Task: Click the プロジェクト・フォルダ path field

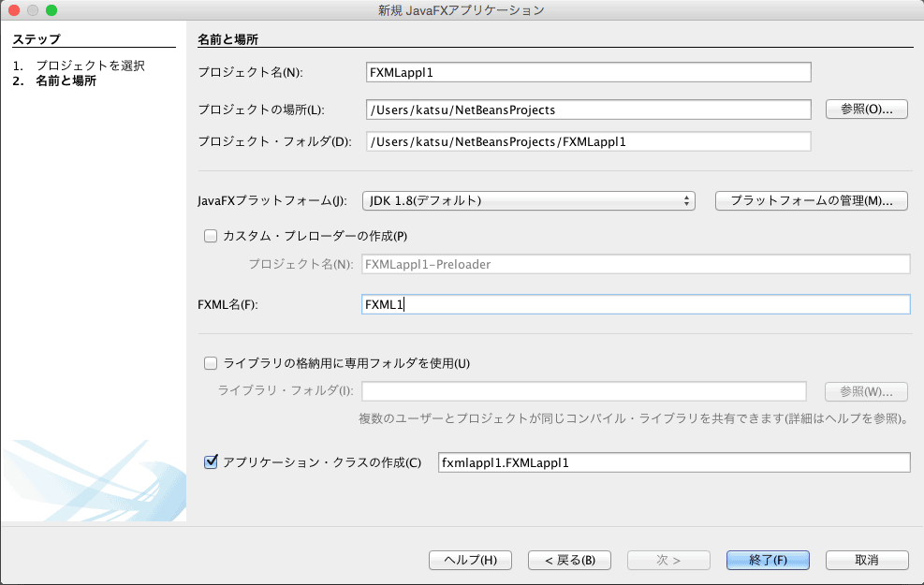Action: click(589, 141)
